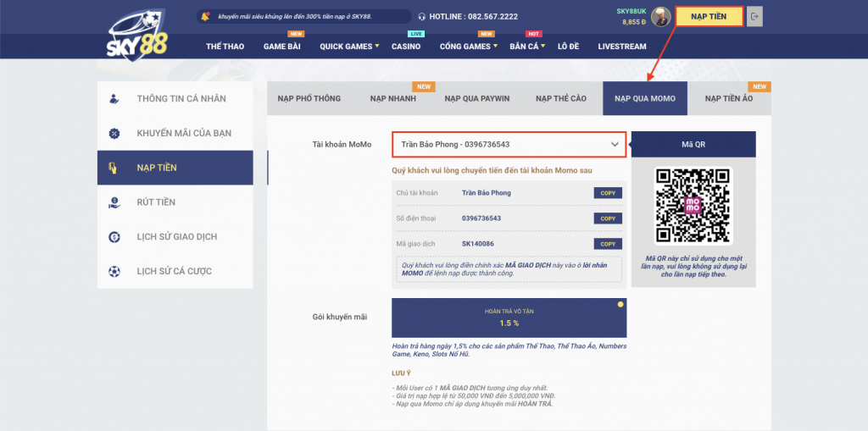The image size is (868, 431).
Task: Open Lịch sử cá cược in sidebar
Action: [175, 271]
